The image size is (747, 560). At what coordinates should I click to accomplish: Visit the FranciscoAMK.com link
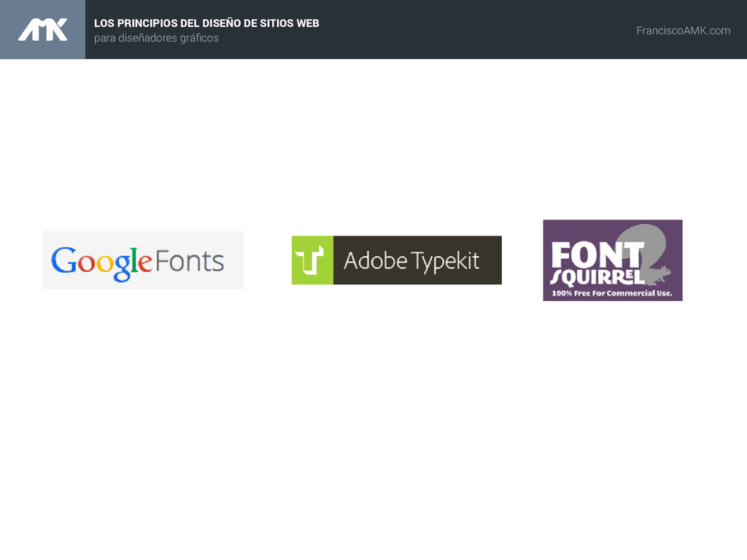pyautogui.click(x=683, y=31)
